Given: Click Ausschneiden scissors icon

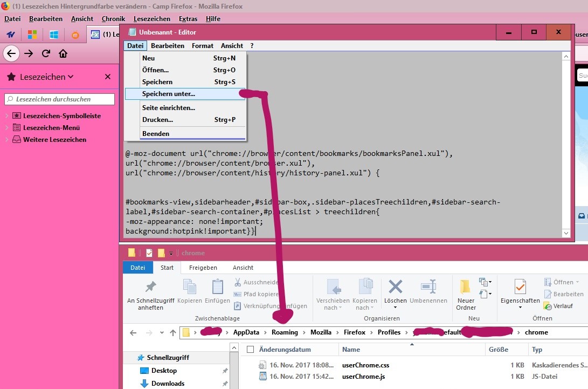Looking at the screenshot, I should (x=237, y=282).
